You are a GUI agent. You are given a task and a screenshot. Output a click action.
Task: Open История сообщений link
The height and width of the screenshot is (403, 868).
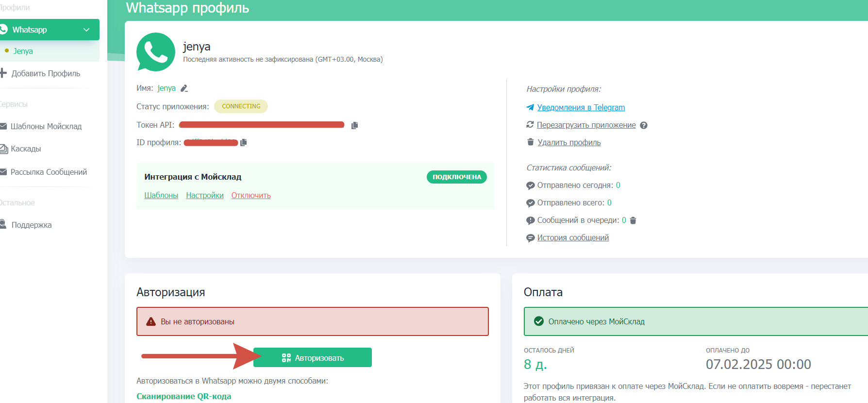tap(573, 237)
